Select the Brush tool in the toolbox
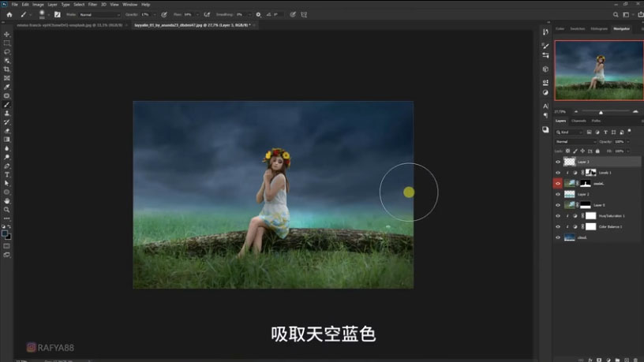The width and height of the screenshot is (644, 362). [7, 105]
